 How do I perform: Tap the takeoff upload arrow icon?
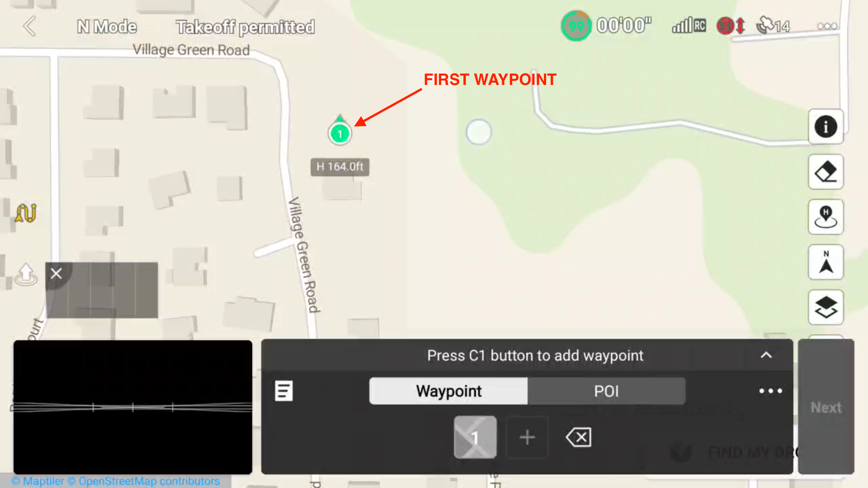tap(26, 274)
